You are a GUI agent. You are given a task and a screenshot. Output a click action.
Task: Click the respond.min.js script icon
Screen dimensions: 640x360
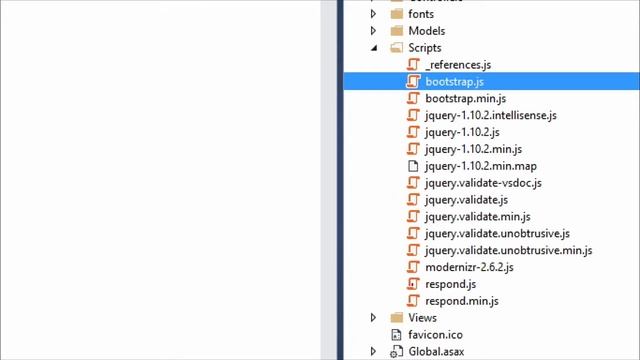(413, 301)
